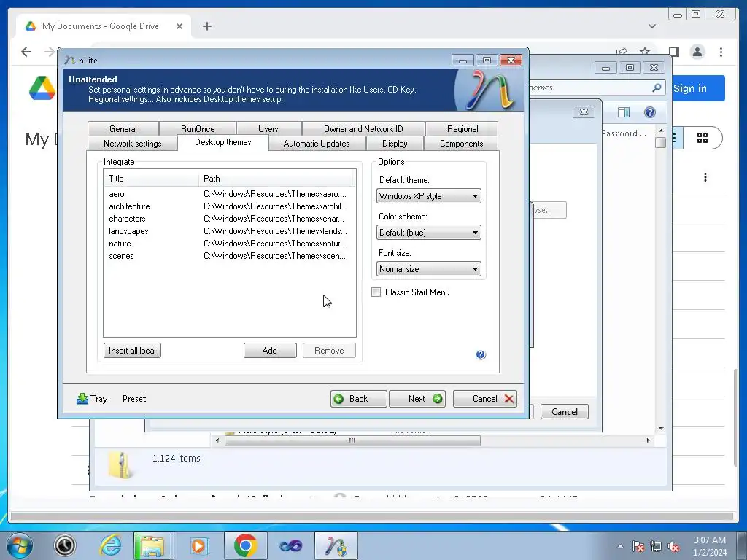Viewport: 747px width, 560px height.
Task: Open the Network settings tab
Action: 133,144
